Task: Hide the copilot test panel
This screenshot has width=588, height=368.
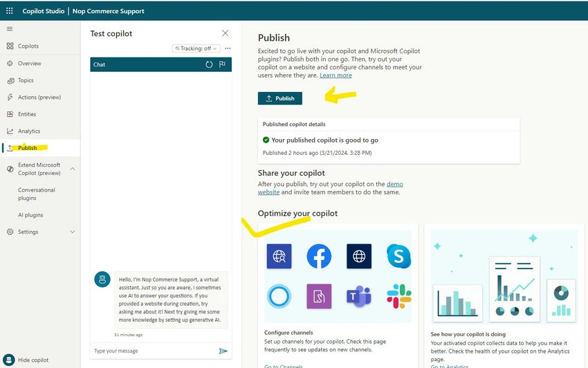Action: pyautogui.click(x=26, y=360)
